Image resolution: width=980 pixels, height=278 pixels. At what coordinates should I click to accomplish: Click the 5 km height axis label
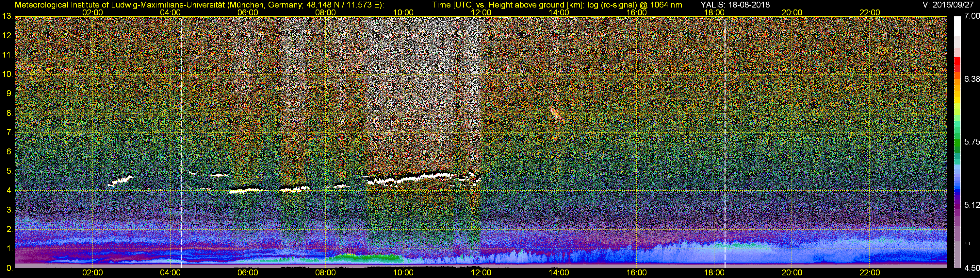pyautogui.click(x=9, y=171)
